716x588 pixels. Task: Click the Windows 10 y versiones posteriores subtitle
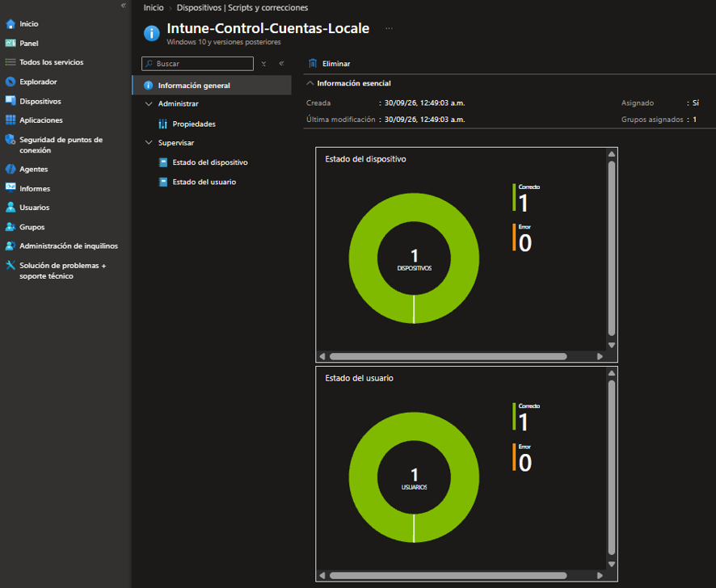(224, 42)
